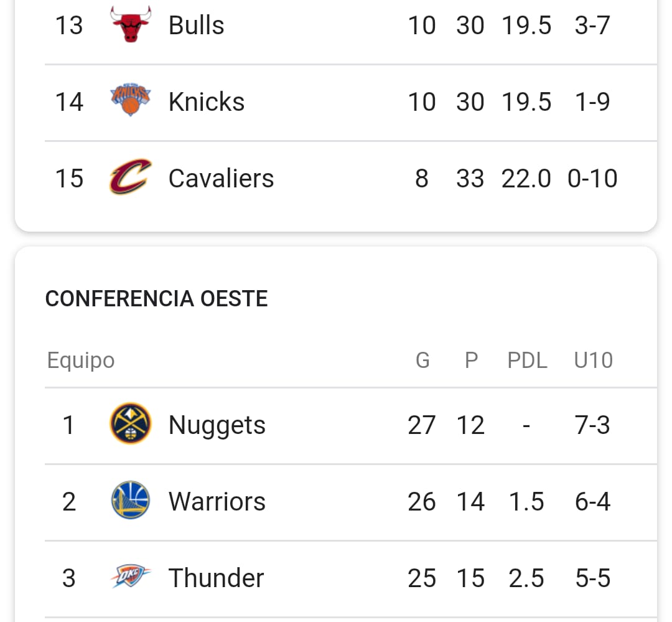The height and width of the screenshot is (622, 672).
Task: Click the Nuggets 7-3 last-ten record
Action: tap(592, 425)
